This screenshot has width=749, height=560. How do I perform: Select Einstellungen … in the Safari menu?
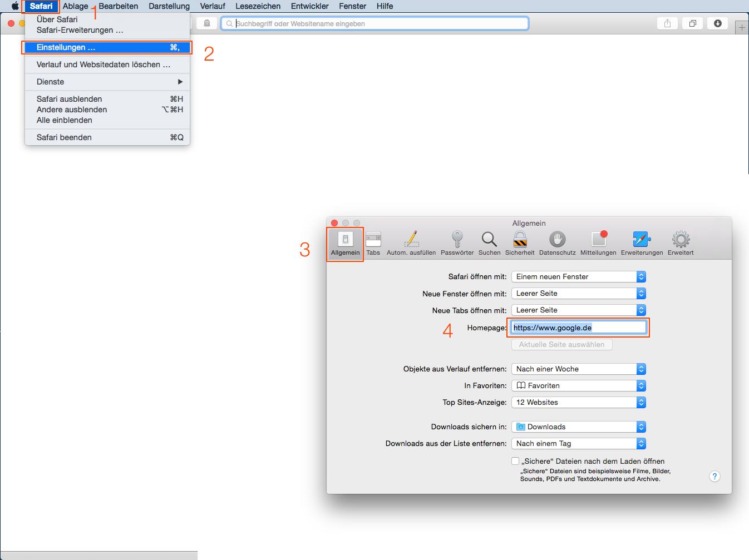pos(107,47)
